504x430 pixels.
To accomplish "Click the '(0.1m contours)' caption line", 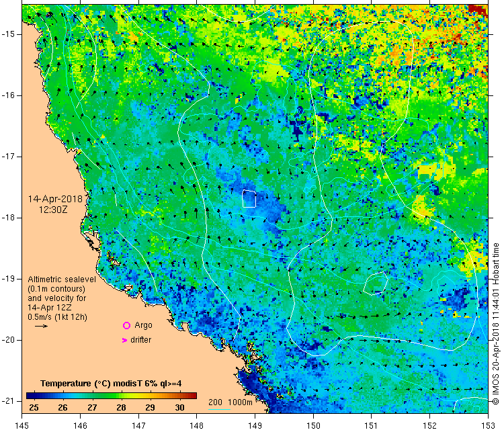I will point(56,289).
